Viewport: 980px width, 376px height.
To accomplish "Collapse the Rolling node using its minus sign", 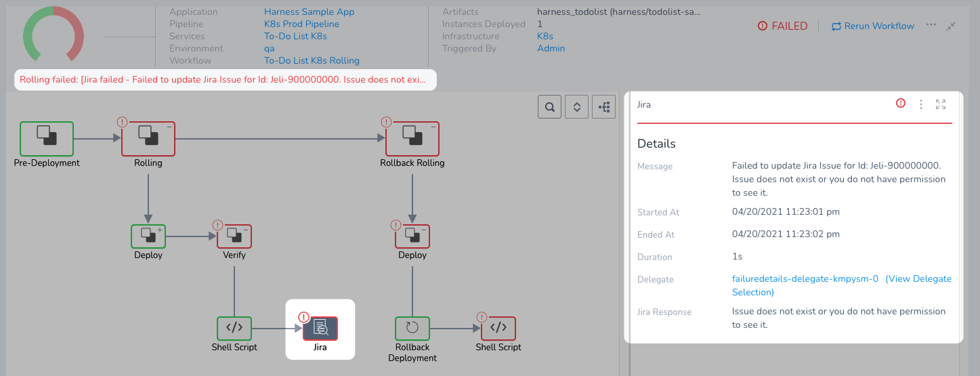I will coord(169,127).
